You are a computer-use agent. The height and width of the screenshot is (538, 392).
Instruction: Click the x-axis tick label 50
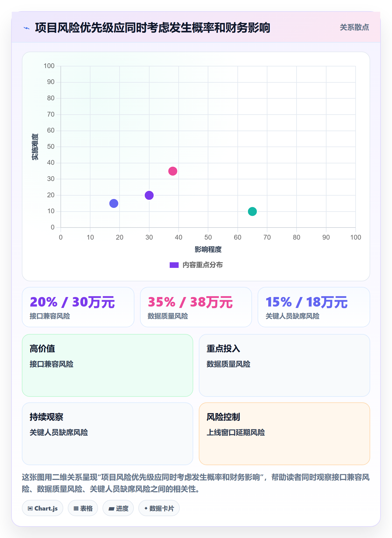coord(208,237)
